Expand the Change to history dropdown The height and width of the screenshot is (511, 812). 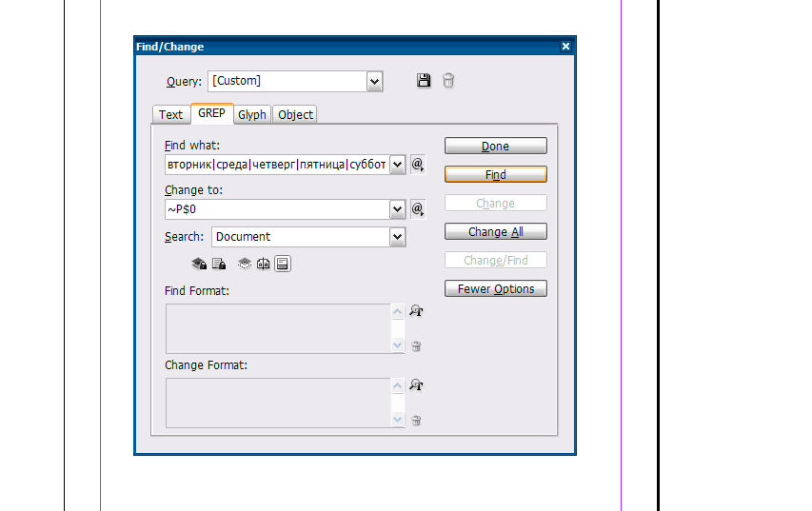pos(397,209)
